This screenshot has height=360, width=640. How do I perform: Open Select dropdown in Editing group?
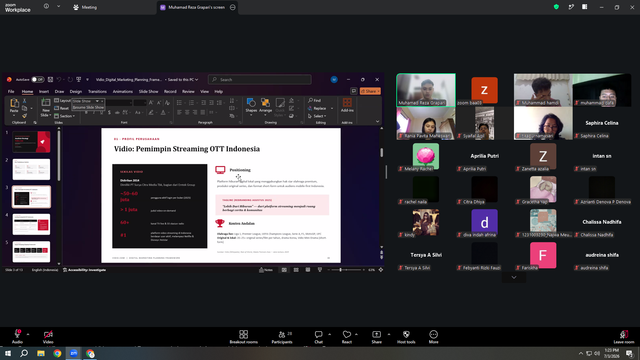317,116
